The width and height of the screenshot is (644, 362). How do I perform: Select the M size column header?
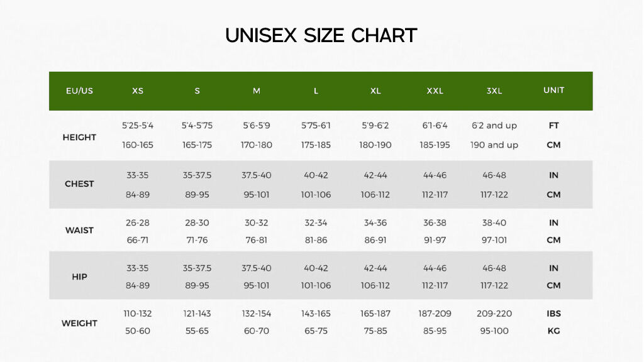point(257,90)
